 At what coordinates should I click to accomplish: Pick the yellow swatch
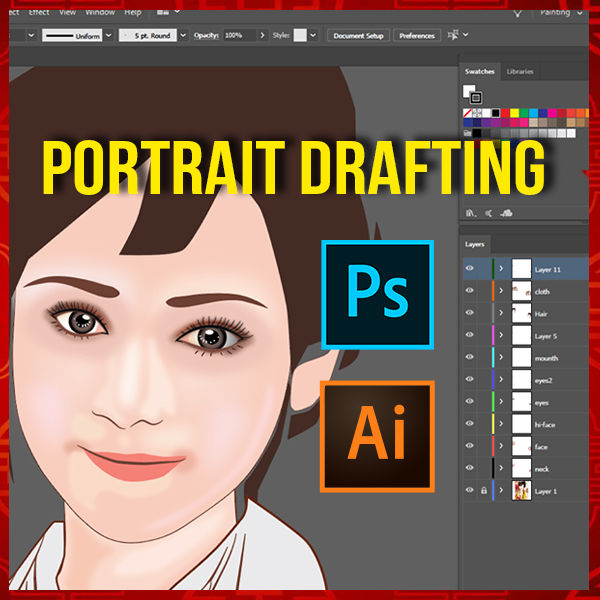tap(515, 113)
